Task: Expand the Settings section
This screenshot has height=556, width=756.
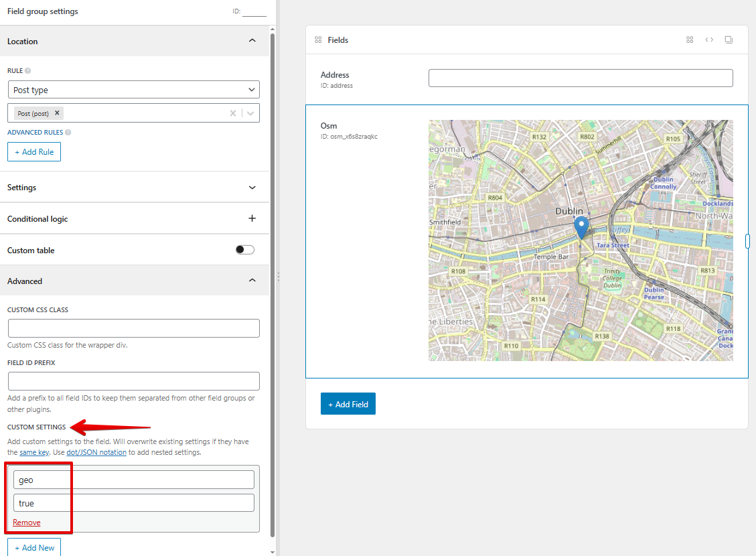Action: click(x=252, y=188)
